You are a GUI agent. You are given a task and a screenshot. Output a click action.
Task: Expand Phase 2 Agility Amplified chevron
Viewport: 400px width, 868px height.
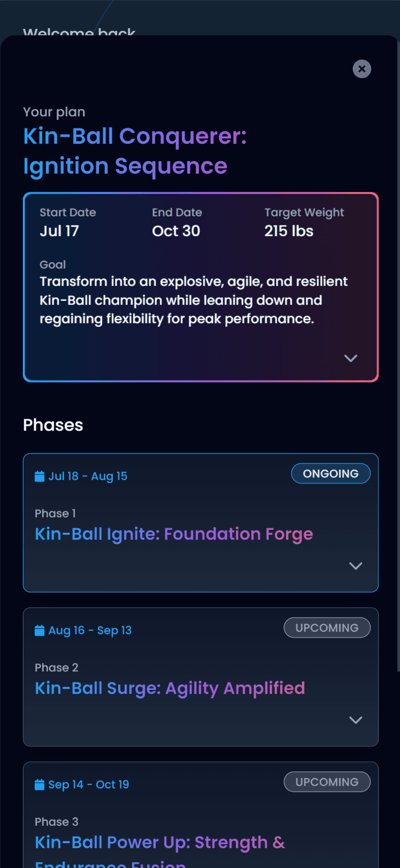click(x=356, y=720)
